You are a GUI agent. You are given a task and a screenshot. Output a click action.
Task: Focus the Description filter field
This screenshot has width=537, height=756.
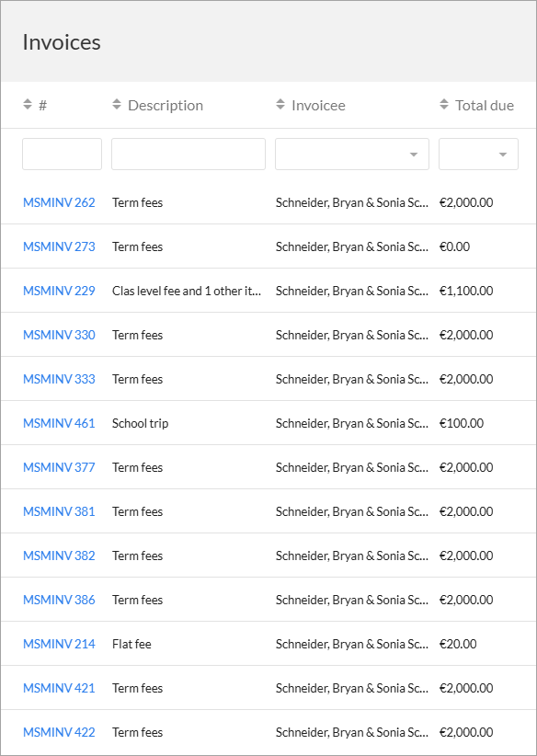189,155
